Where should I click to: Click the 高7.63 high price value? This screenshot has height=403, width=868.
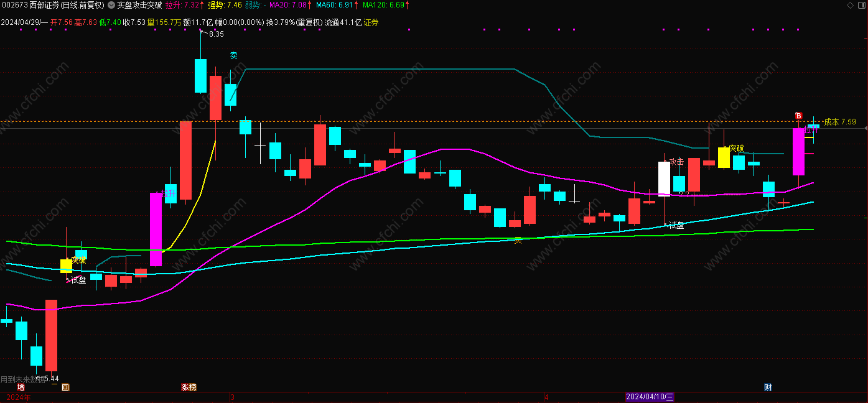pyautogui.click(x=86, y=22)
